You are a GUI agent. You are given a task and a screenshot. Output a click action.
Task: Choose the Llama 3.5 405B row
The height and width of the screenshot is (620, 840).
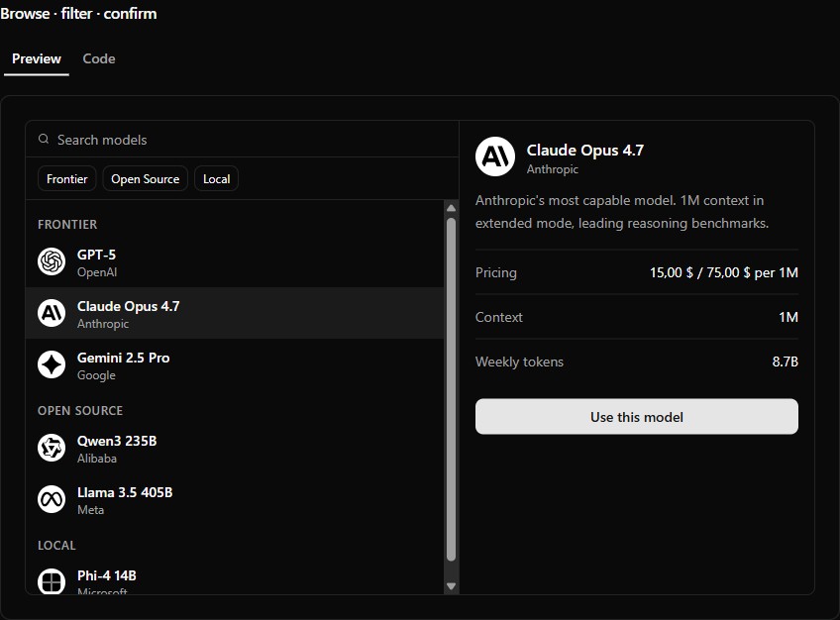coord(235,499)
